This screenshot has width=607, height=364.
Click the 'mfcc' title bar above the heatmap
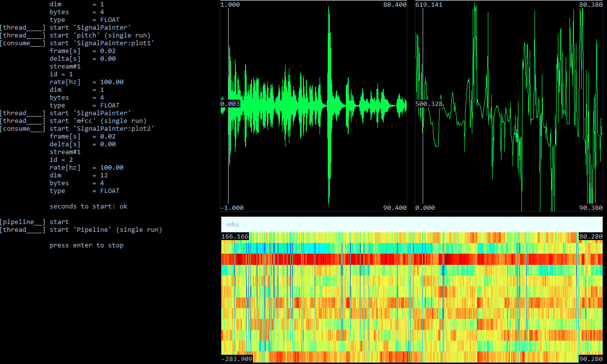point(411,225)
